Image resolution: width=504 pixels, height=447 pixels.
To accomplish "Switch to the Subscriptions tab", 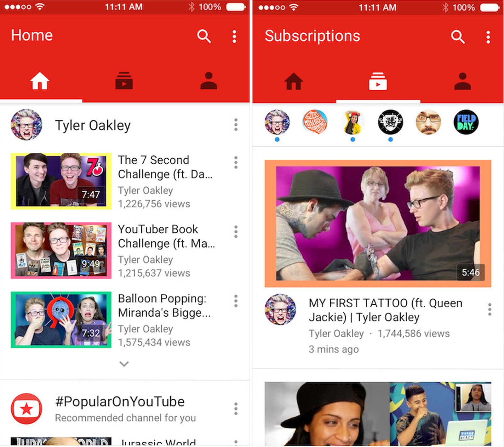I will coord(377,81).
